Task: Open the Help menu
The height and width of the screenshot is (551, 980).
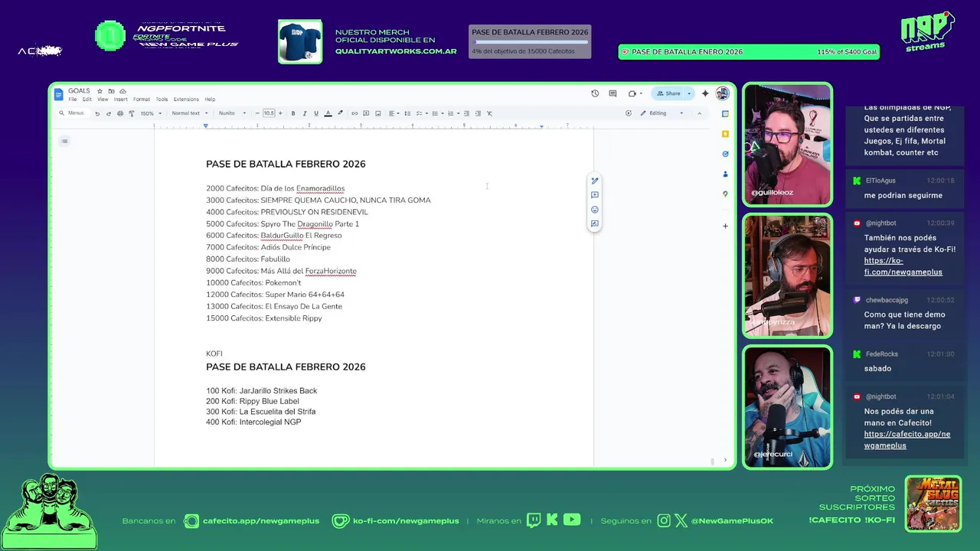Action: (x=210, y=99)
